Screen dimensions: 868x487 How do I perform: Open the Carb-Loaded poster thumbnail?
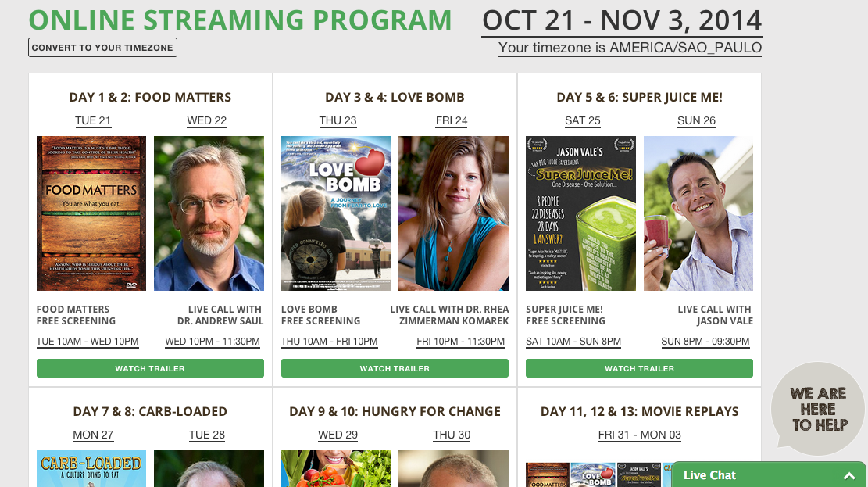click(x=91, y=469)
